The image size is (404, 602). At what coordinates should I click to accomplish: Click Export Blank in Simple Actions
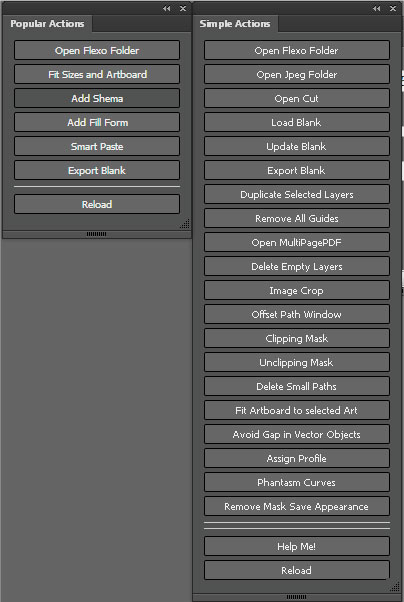297,170
